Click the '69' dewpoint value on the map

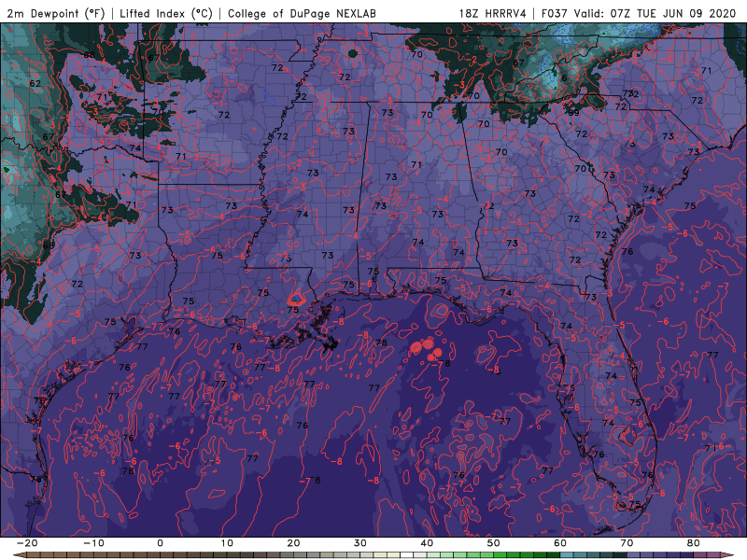coord(573,113)
